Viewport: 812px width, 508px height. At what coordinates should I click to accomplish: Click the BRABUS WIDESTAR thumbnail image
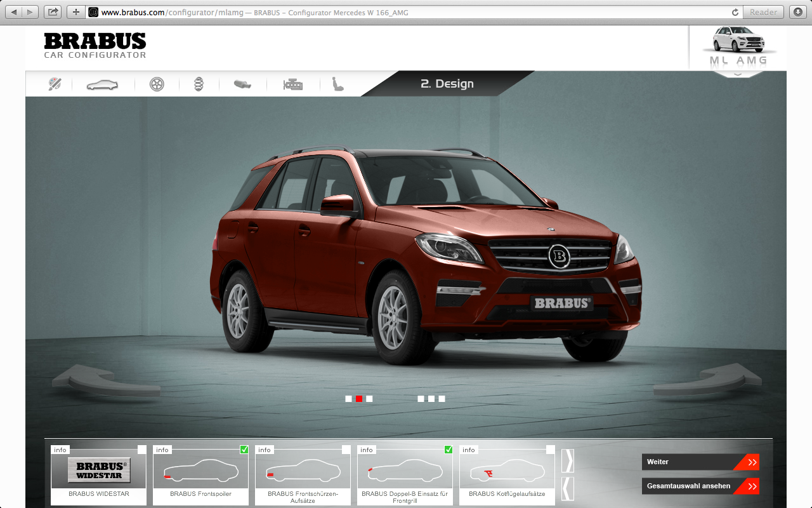[x=99, y=471]
